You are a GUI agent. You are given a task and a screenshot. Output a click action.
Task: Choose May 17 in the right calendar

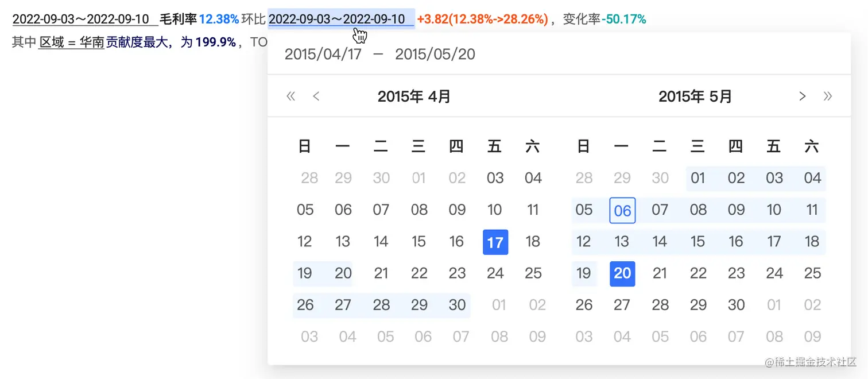click(x=774, y=242)
